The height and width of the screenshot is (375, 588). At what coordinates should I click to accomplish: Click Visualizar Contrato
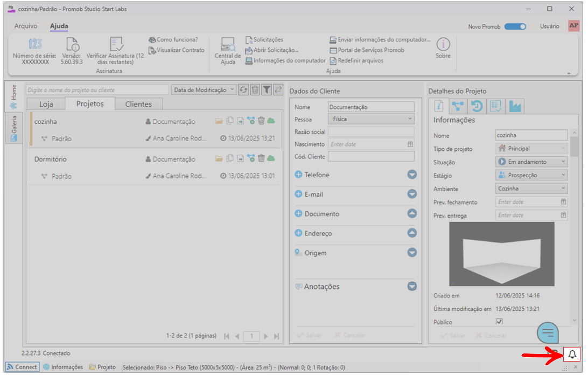[177, 50]
